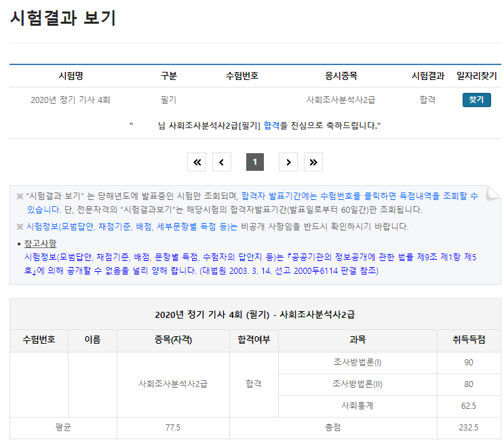The height and width of the screenshot is (444, 504).
Task: Click 합격 in the score detail table
Action: tap(254, 384)
